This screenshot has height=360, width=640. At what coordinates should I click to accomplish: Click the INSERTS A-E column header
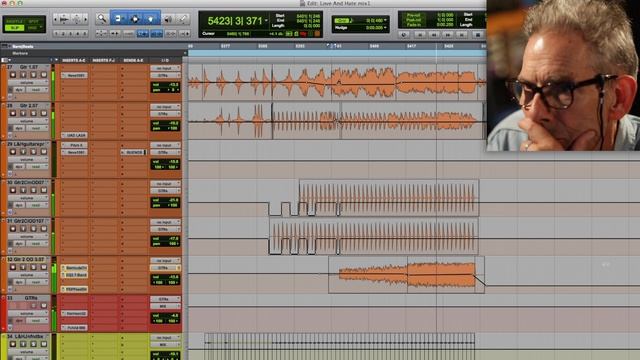click(x=74, y=60)
